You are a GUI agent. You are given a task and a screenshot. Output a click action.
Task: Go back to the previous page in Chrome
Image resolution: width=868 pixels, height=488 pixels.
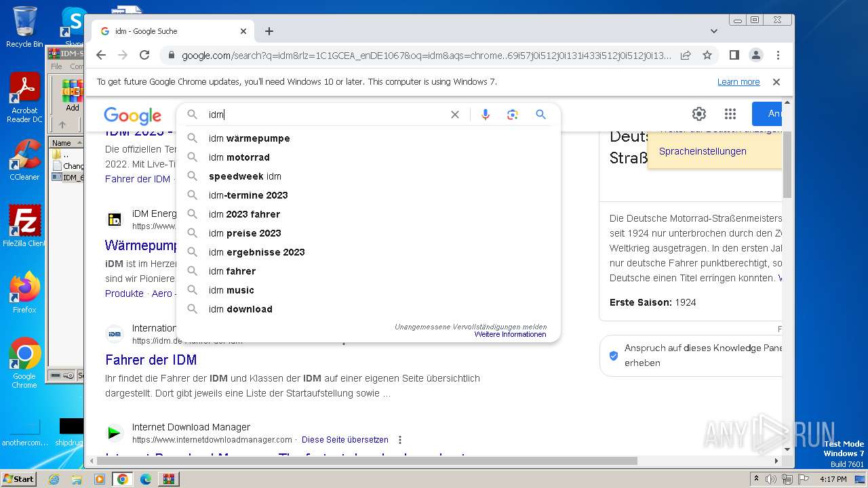click(x=101, y=55)
